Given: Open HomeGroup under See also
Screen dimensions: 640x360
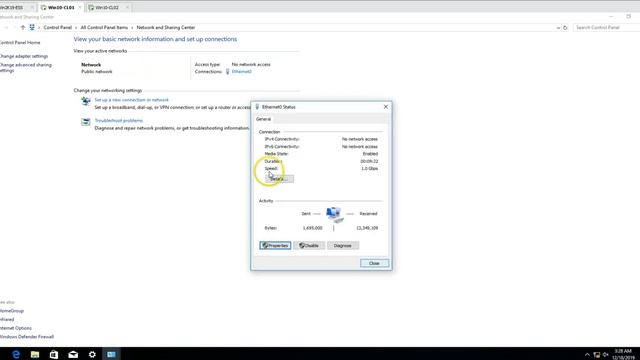Looking at the screenshot, I should click(x=12, y=311).
